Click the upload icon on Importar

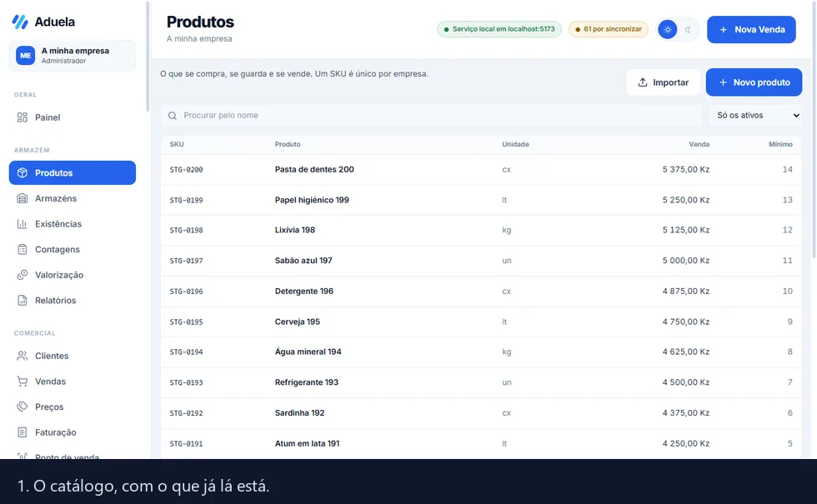[x=643, y=82]
